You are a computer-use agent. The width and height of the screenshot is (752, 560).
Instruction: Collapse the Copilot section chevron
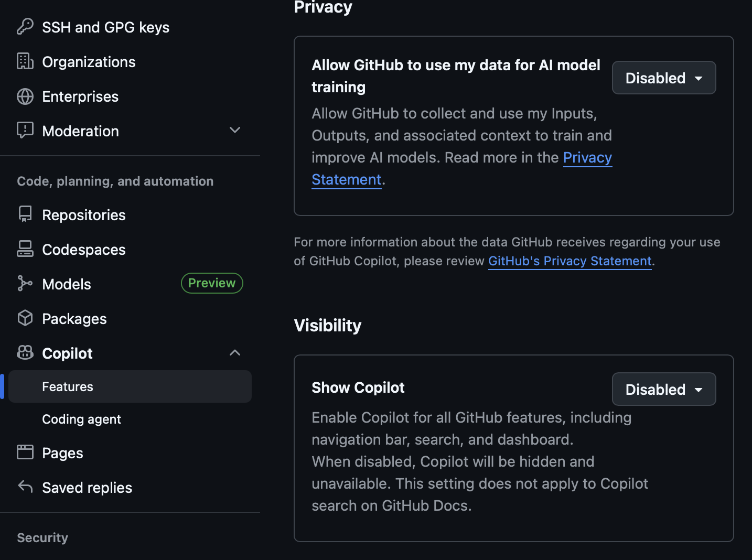235,353
